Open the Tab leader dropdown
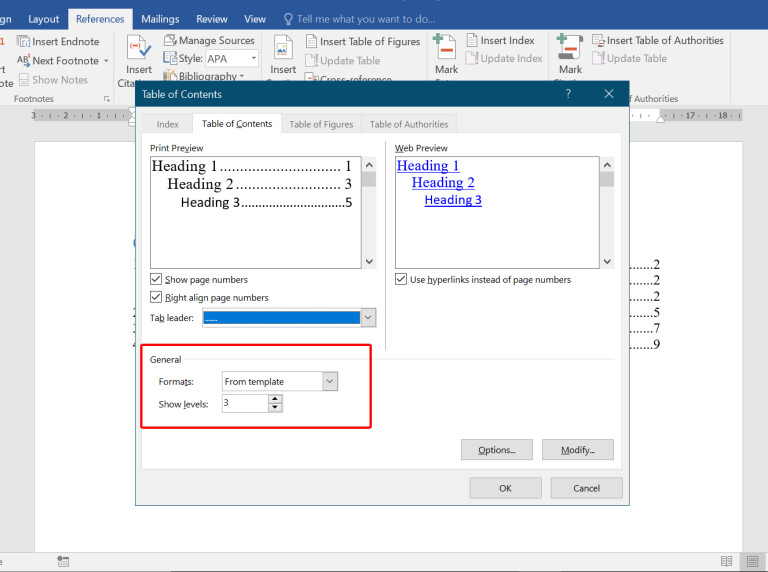 pos(368,318)
